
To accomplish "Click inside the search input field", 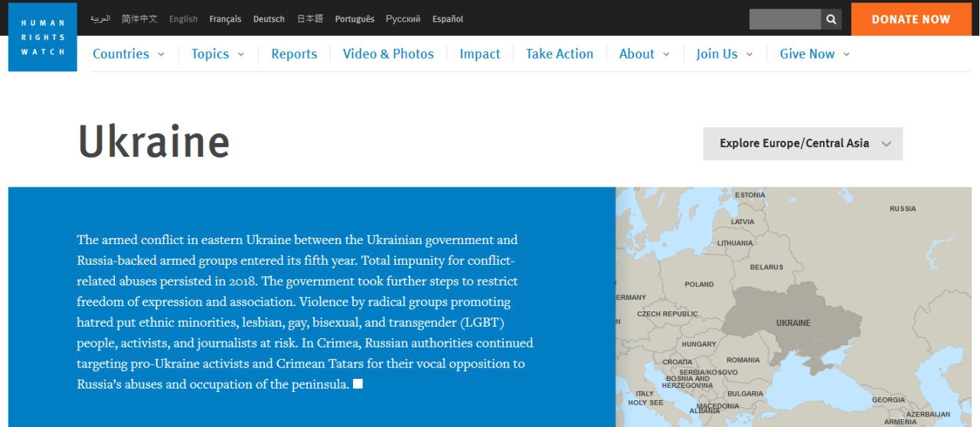I will coord(785,19).
